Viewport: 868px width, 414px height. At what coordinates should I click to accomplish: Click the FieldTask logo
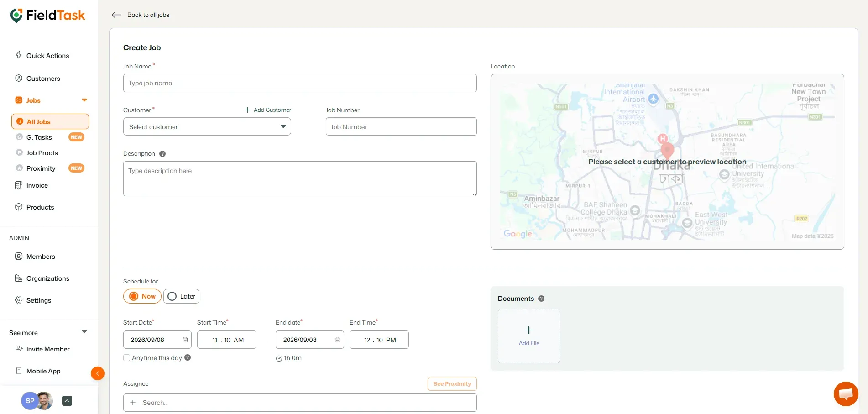click(x=48, y=16)
